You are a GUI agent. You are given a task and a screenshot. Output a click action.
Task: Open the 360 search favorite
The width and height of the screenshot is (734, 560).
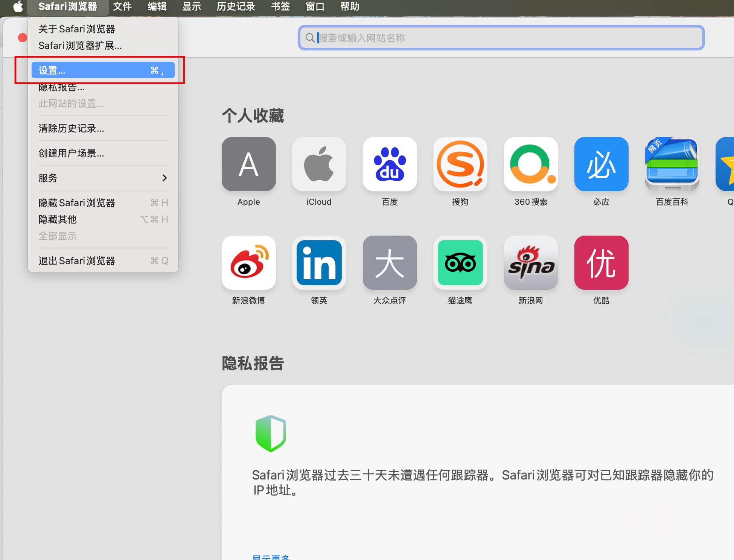click(531, 164)
